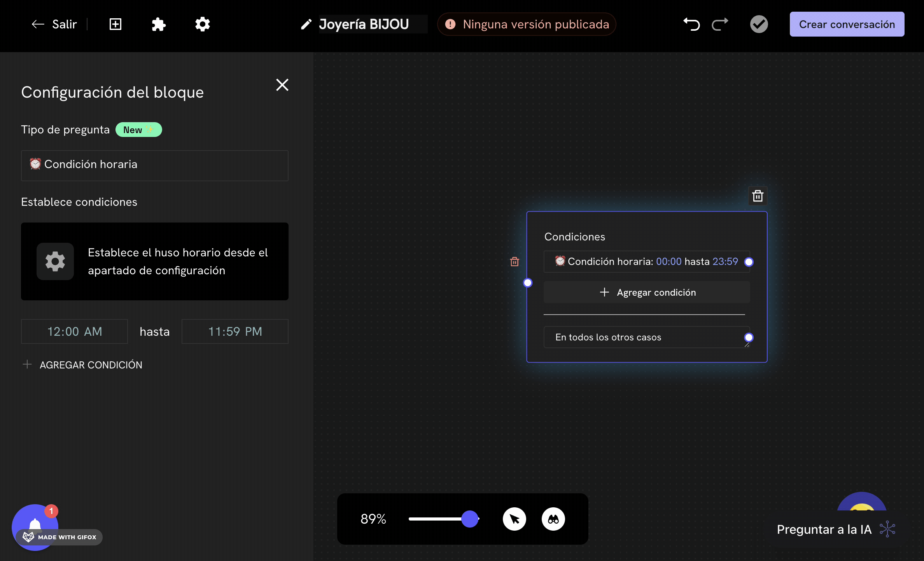Redo the last action
This screenshot has width=924, height=561.
pos(719,24)
